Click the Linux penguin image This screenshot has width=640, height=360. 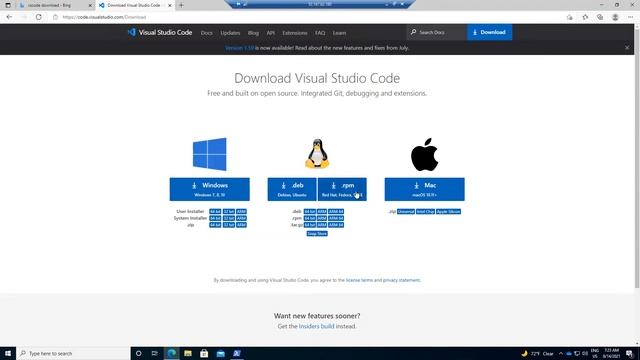(317, 153)
